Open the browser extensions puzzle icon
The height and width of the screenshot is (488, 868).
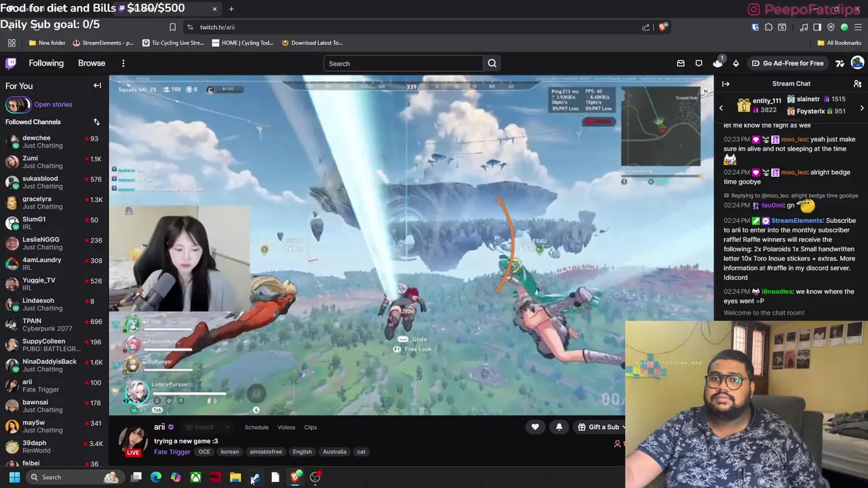[768, 27]
